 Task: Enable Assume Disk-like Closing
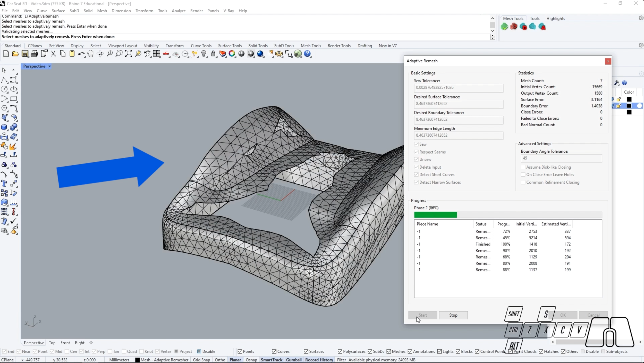tap(523, 167)
